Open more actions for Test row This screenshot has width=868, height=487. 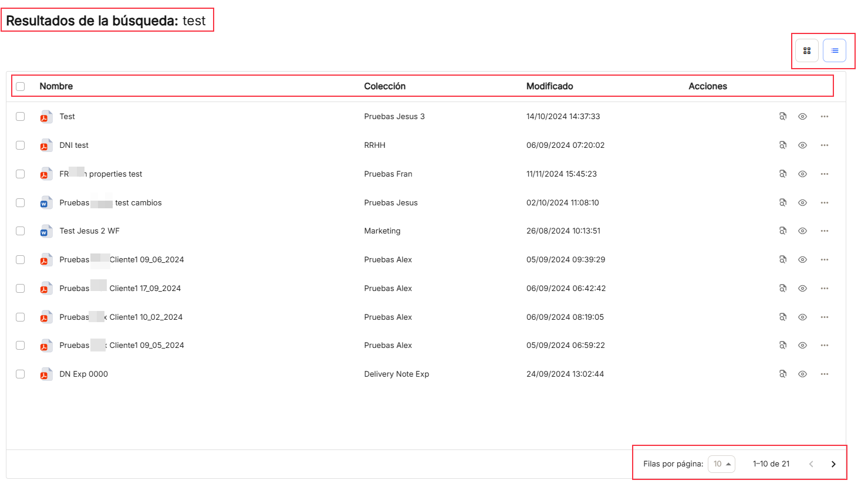(x=825, y=116)
